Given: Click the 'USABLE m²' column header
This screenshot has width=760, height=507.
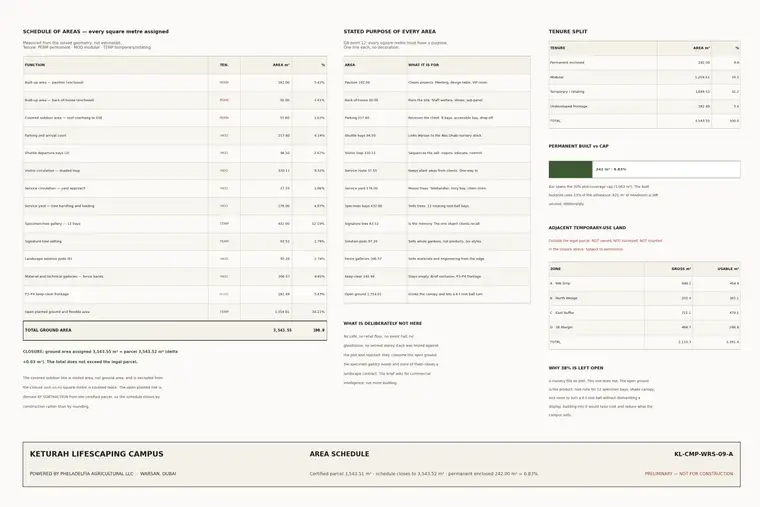Looking at the screenshot, I should tap(728, 269).
